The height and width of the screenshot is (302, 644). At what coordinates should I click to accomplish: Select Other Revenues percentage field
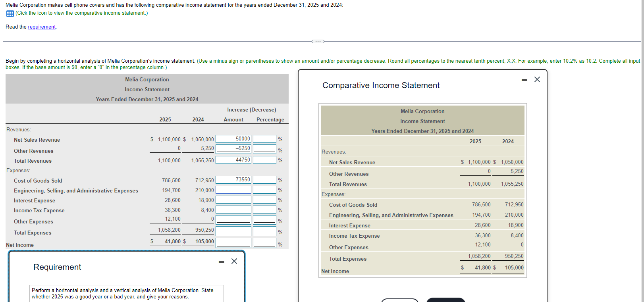tap(264, 148)
